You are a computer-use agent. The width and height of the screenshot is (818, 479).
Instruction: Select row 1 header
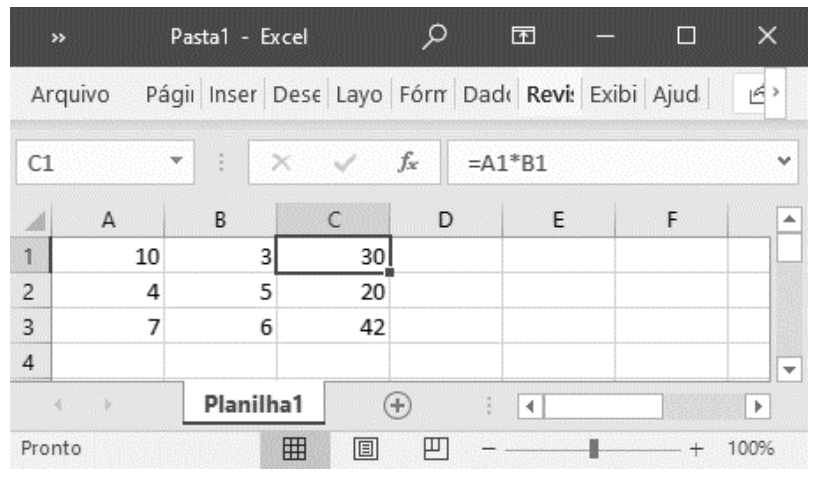click(x=29, y=256)
